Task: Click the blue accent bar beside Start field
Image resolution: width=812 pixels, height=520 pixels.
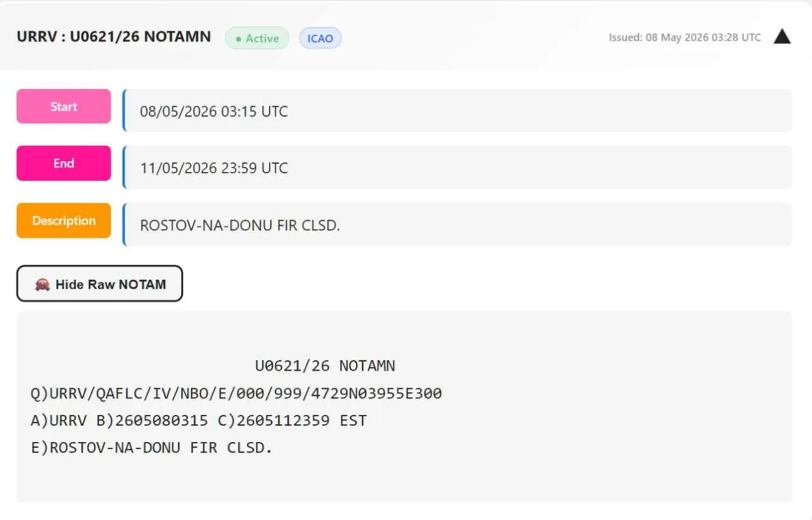Action: coord(124,110)
